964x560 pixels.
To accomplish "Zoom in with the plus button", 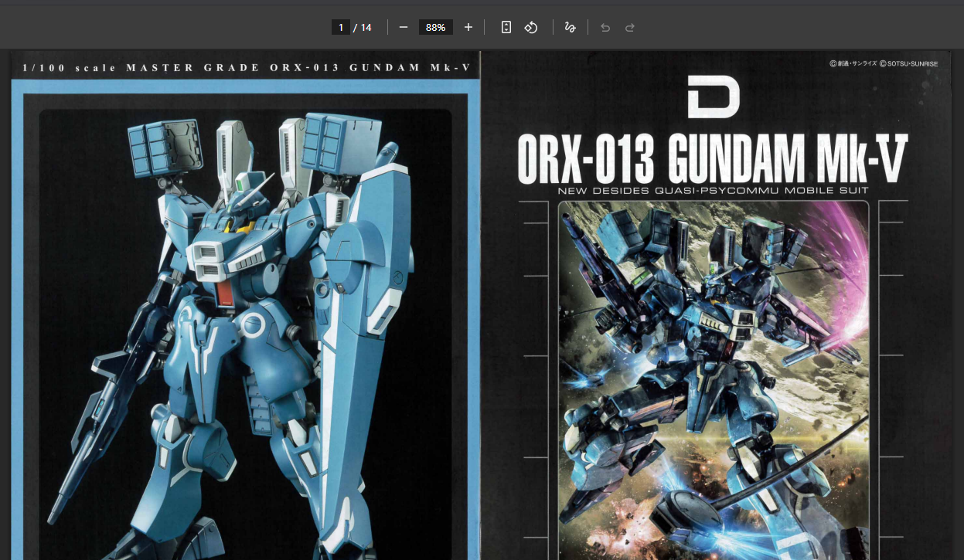I will [468, 27].
